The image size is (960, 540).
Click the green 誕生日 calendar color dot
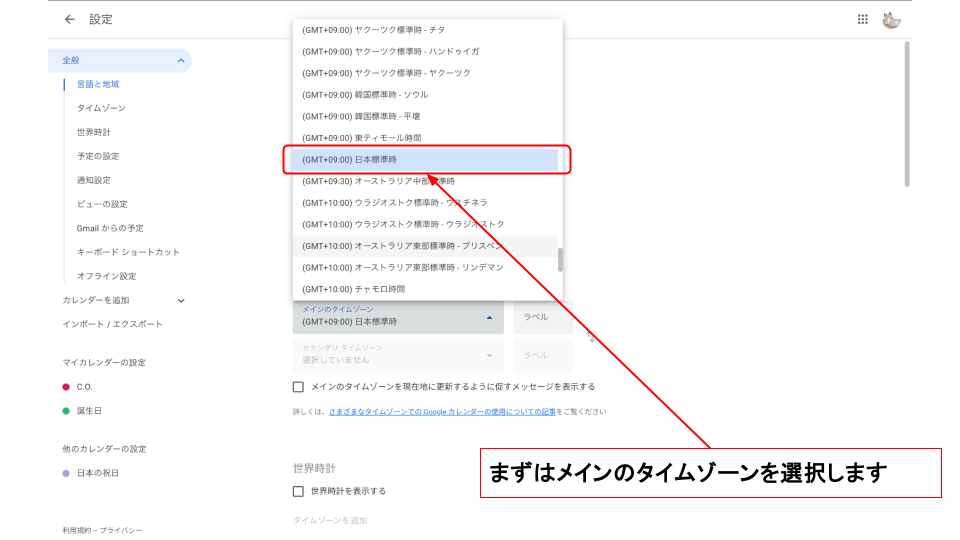66,411
